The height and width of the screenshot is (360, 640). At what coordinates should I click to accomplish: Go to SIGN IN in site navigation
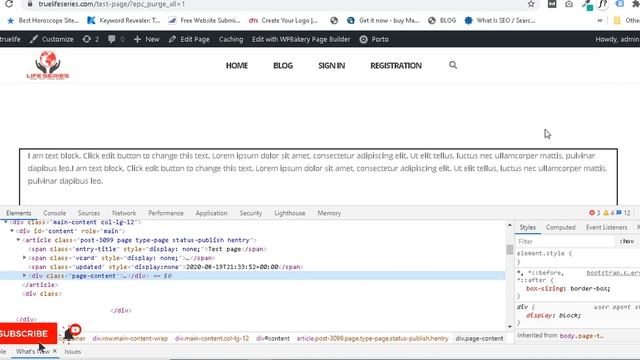[331, 65]
